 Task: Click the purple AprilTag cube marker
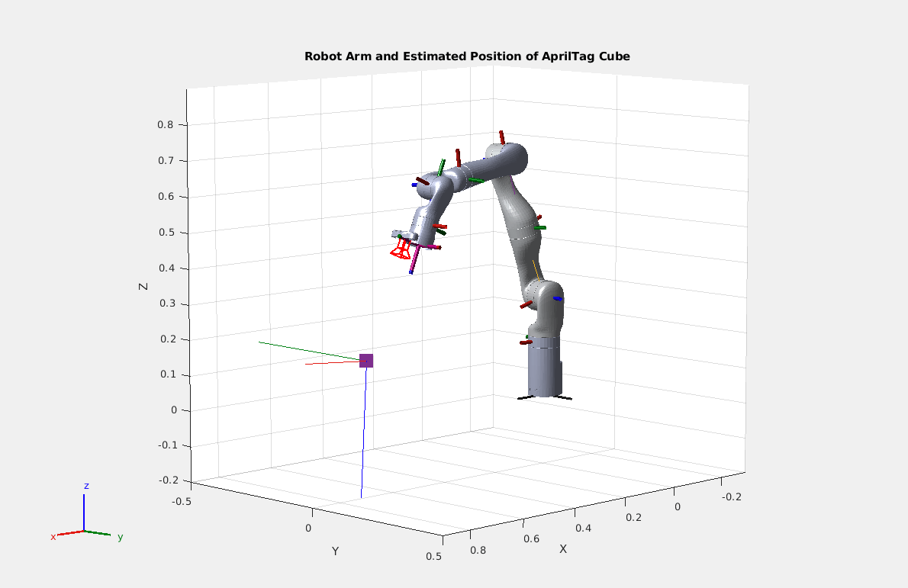tap(366, 361)
